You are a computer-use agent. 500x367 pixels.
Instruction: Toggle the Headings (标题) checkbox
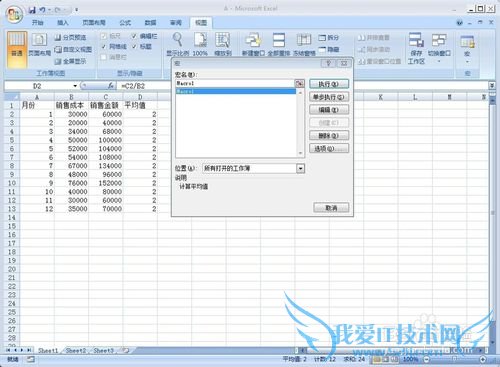[x=134, y=46]
